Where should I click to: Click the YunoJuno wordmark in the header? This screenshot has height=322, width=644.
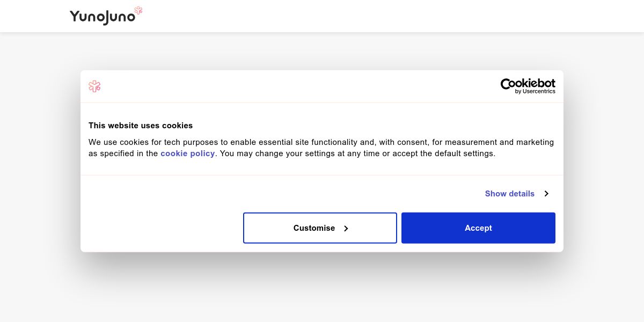102,17
